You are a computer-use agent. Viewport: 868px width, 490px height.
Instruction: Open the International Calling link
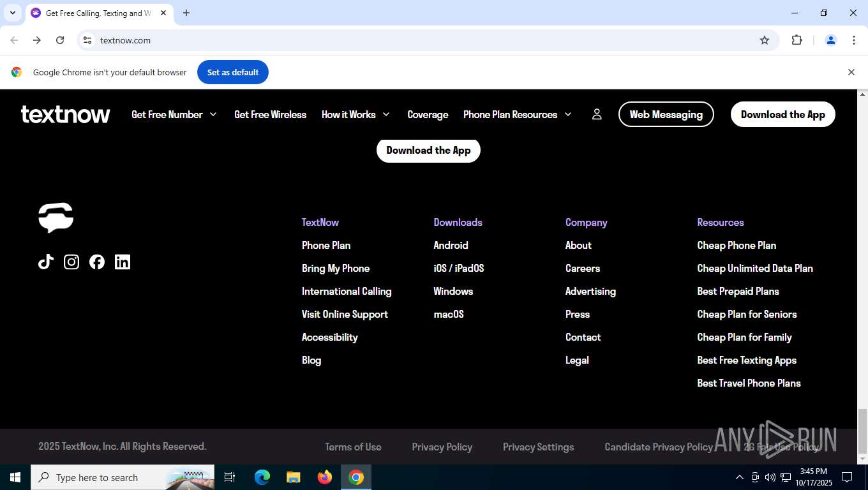click(347, 291)
